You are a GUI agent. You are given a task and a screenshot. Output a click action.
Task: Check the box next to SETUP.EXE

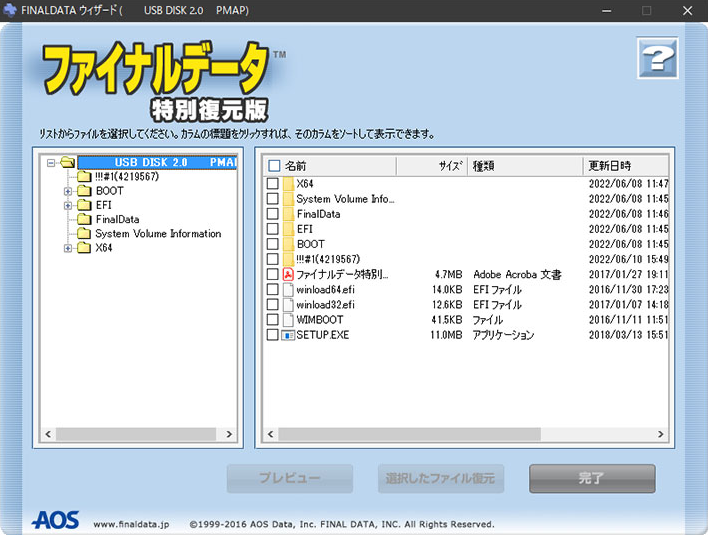click(x=272, y=335)
